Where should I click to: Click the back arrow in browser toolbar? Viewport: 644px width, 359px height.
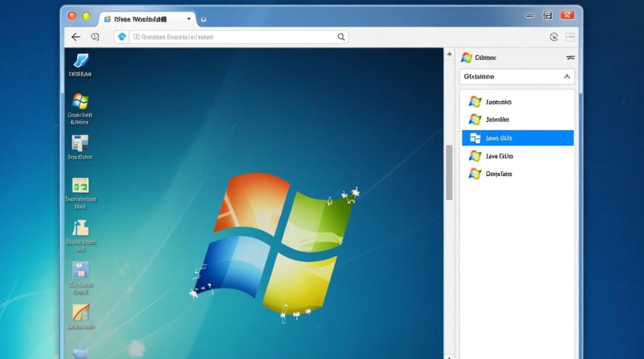76,37
